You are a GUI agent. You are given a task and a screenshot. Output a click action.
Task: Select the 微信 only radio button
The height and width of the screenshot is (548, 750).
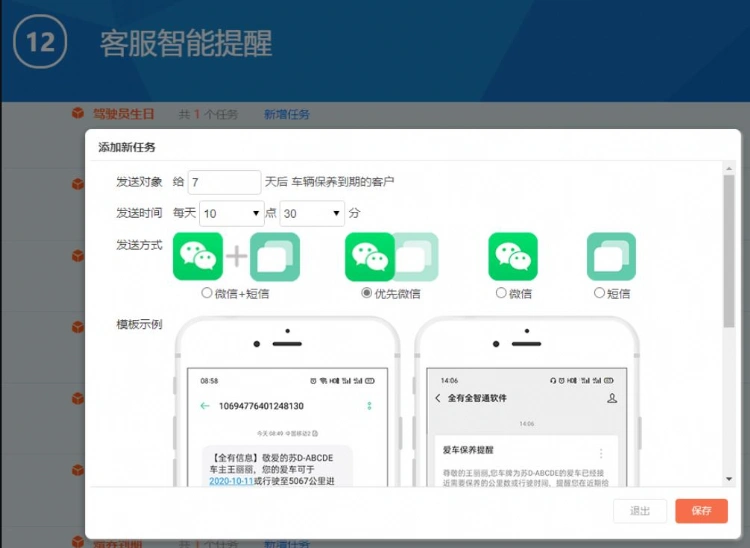coord(501,293)
